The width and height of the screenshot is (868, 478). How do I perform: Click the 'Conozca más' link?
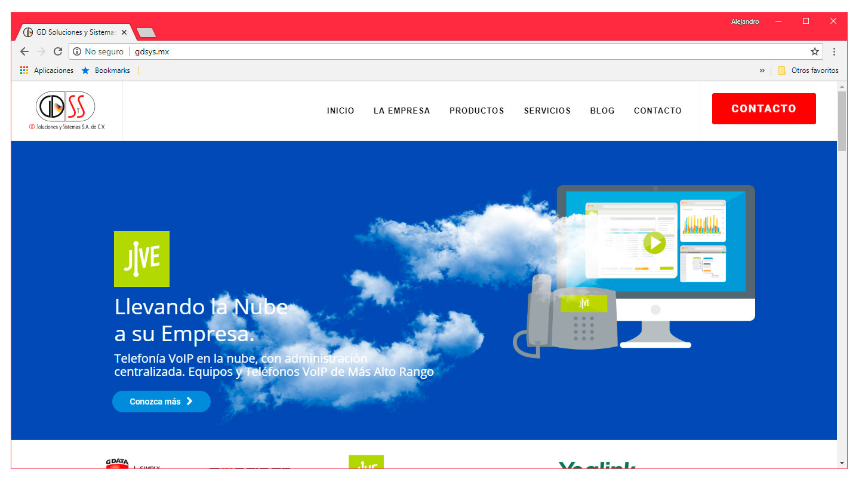coord(161,401)
